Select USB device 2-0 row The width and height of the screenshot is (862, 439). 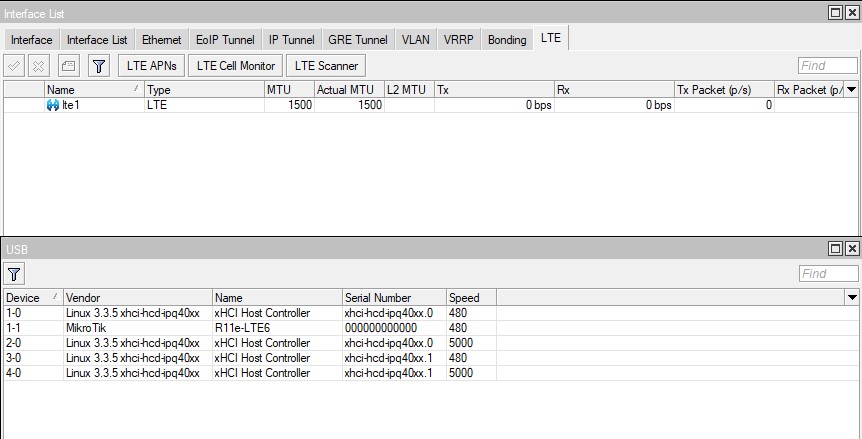coord(430,343)
